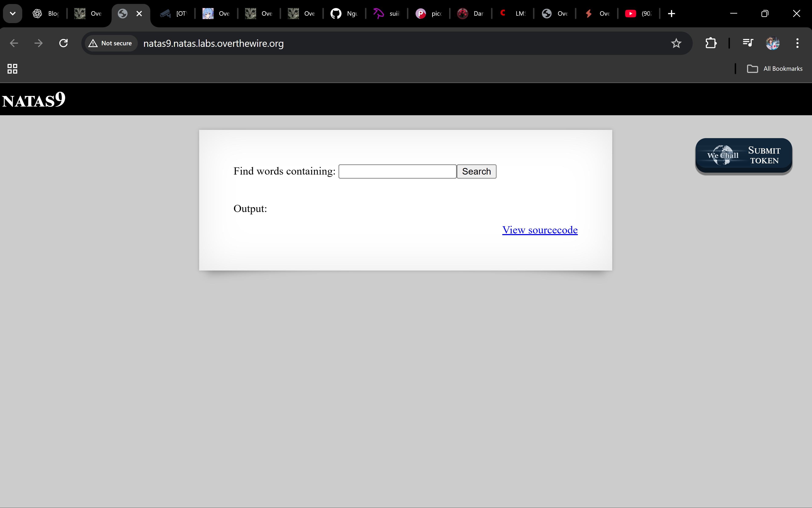Switch to the GitHub tab
Viewport: 812px width, 508px height.
[344, 13]
